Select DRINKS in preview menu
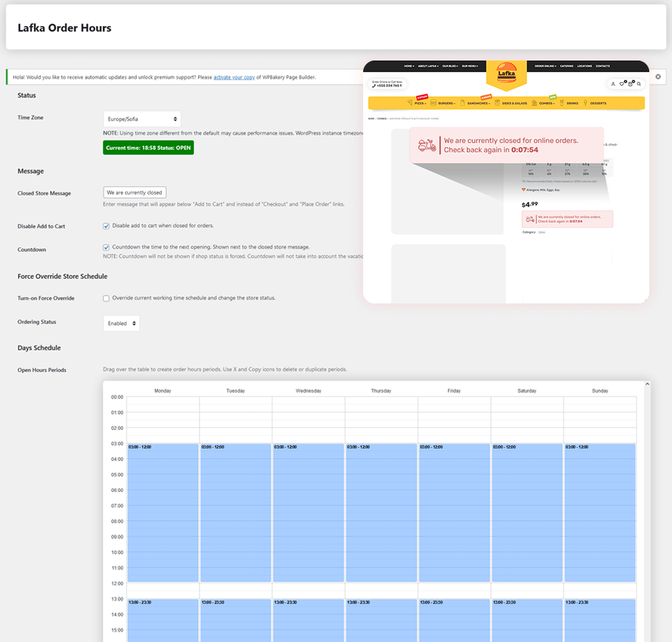The width and height of the screenshot is (672, 642). pyautogui.click(x=572, y=103)
